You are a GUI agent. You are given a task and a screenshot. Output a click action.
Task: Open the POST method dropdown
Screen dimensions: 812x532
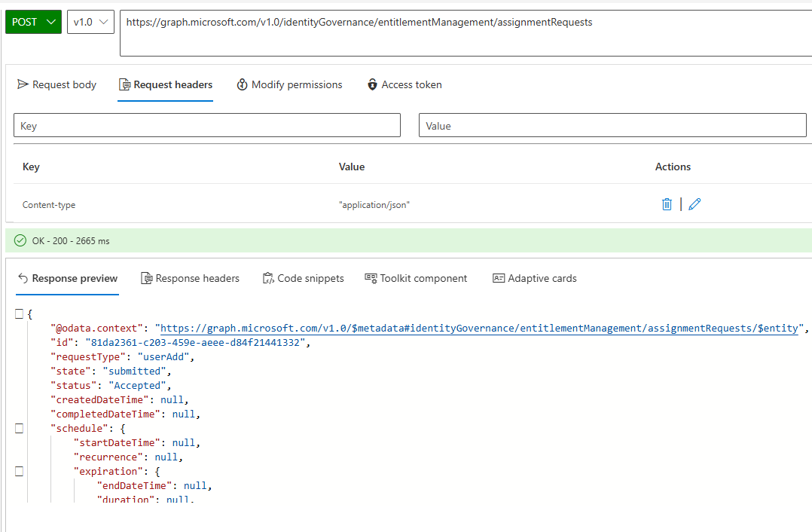[33, 22]
